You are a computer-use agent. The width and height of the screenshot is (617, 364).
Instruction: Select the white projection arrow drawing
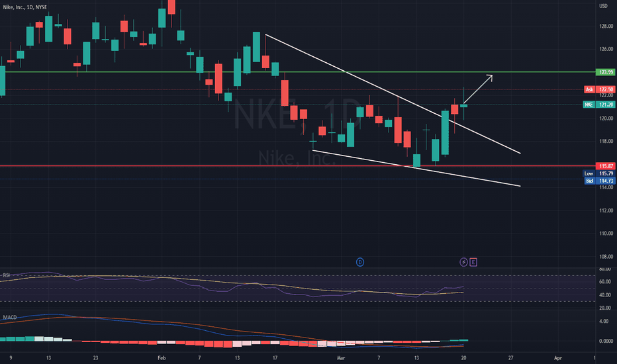(x=479, y=89)
